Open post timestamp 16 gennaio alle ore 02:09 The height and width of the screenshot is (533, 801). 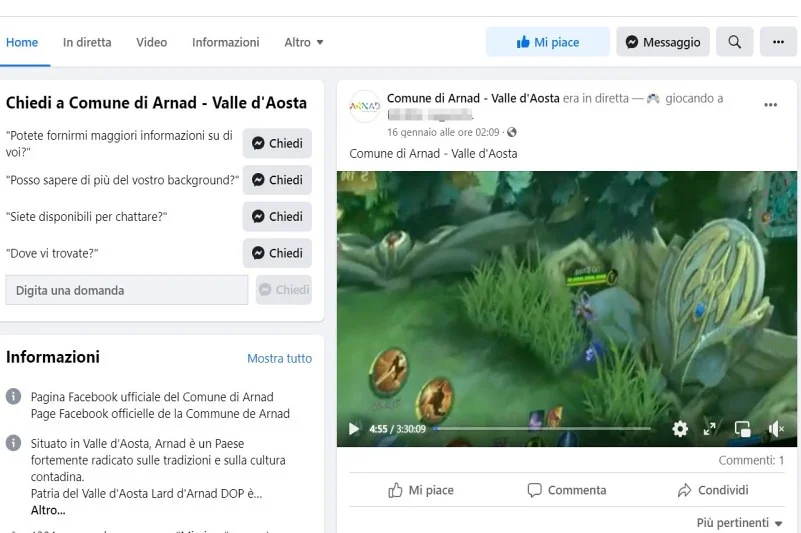click(x=443, y=132)
